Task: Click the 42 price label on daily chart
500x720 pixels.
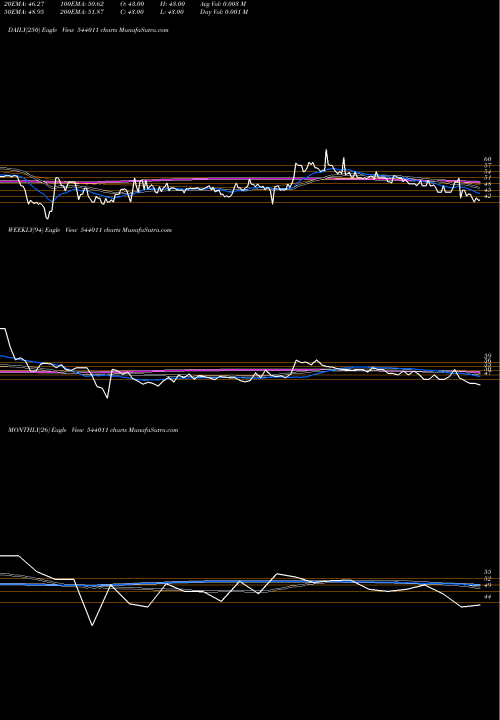Action: [488, 196]
